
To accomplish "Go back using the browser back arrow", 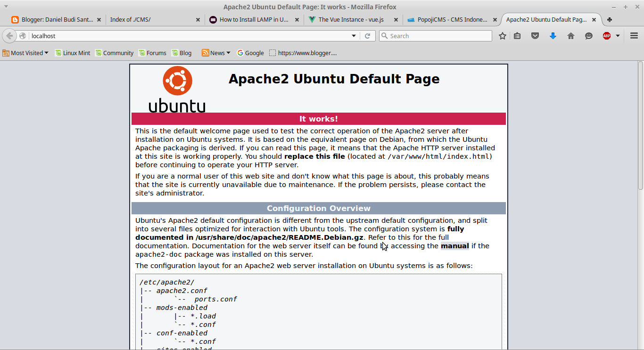I will [9, 36].
